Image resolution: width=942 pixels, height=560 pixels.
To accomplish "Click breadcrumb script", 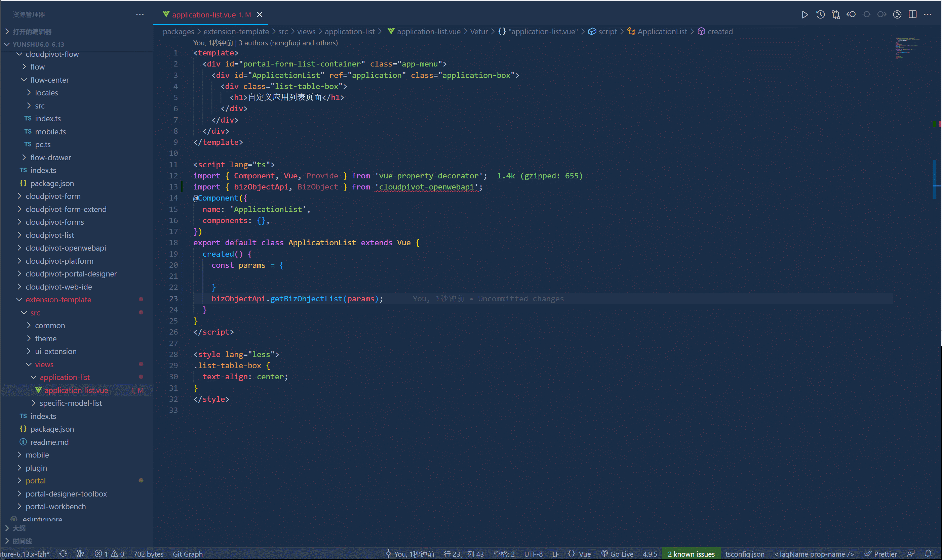I will [x=602, y=32].
